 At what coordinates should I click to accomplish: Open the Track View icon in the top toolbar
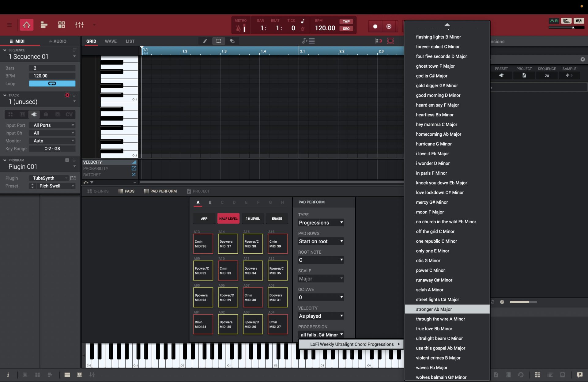(x=44, y=25)
